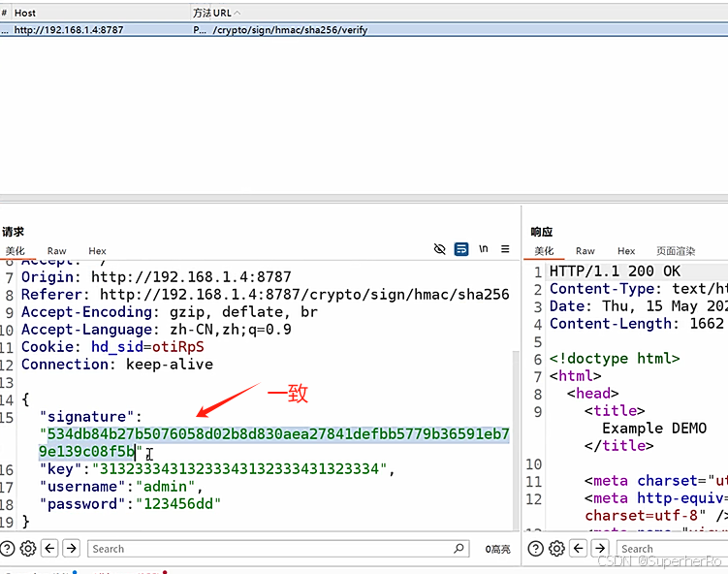The width and height of the screenshot is (728, 574).
Task: Click the Connection: keep-alive line
Action: 117,365
